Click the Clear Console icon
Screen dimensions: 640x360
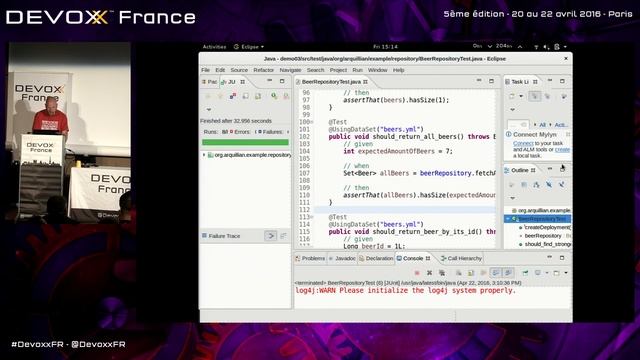(x=459, y=273)
